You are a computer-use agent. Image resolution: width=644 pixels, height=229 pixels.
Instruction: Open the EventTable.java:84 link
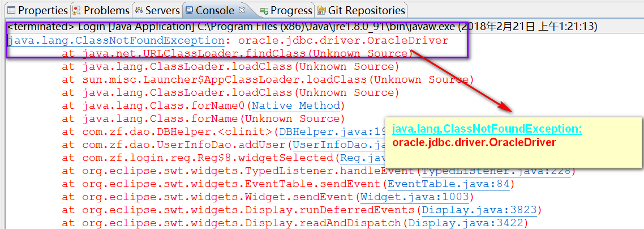click(x=449, y=184)
